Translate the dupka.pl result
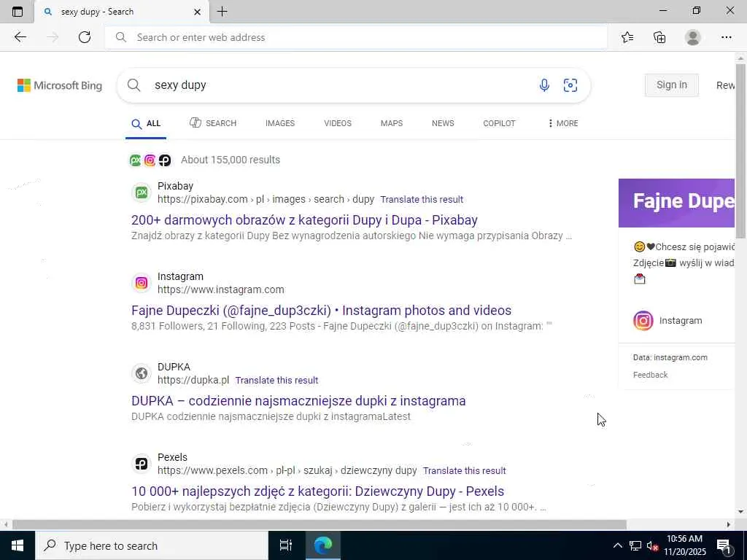The image size is (747, 560). pyautogui.click(x=276, y=381)
